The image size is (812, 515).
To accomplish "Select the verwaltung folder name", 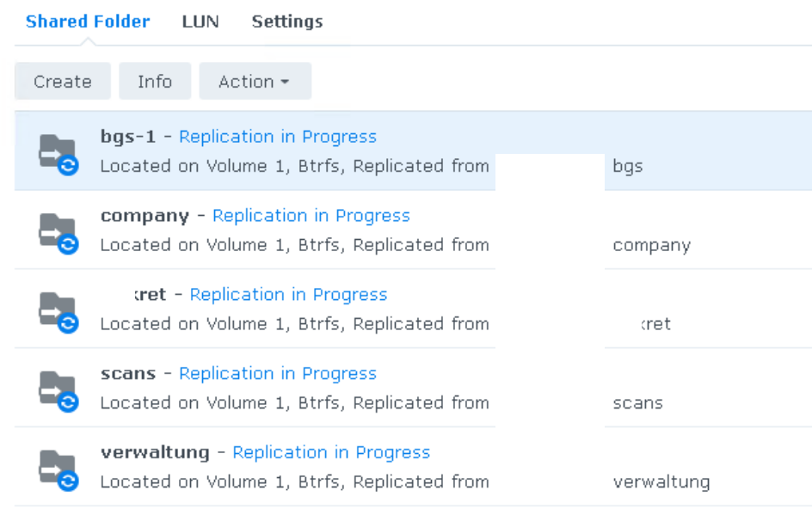I will (x=155, y=453).
